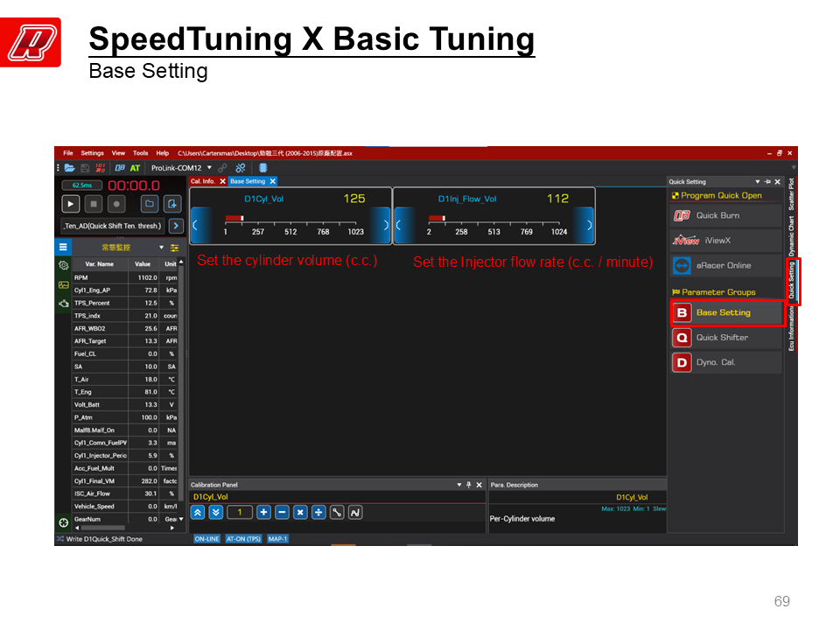Toggle the green AT auto-tune icon
840x630 pixels.
135,168
